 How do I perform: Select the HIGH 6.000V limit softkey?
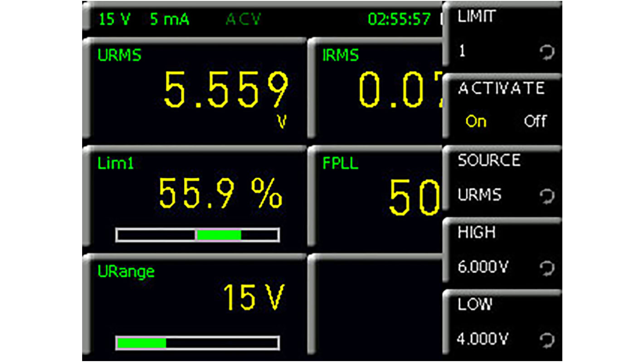(x=503, y=251)
